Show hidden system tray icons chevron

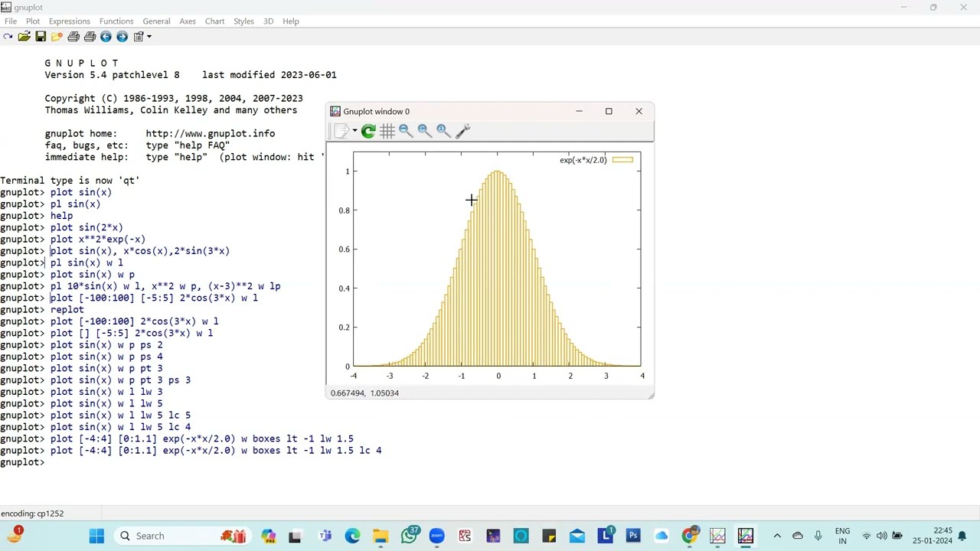point(777,536)
